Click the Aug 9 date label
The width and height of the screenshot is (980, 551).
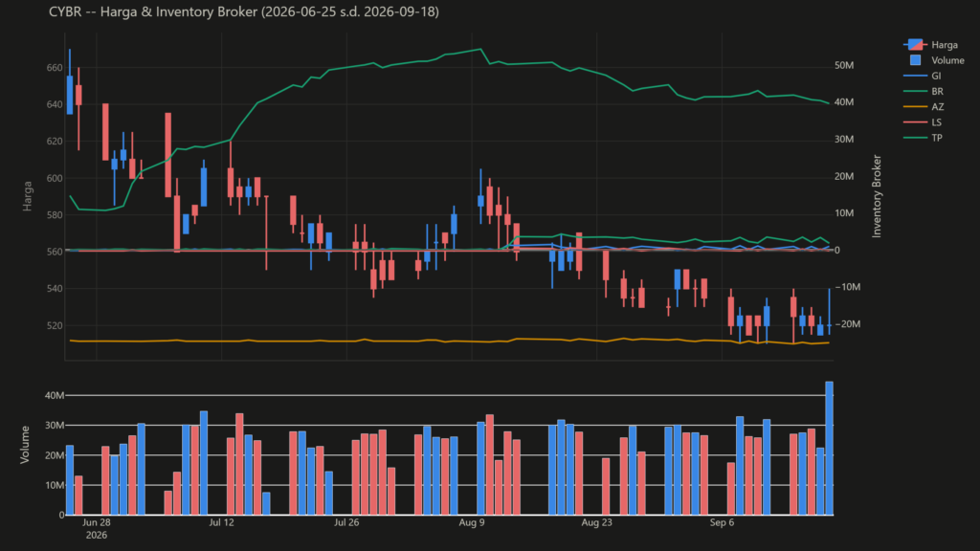[x=471, y=522]
